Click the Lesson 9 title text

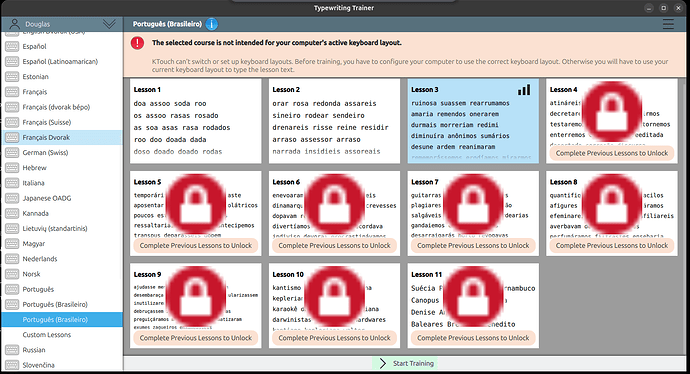tap(147, 275)
